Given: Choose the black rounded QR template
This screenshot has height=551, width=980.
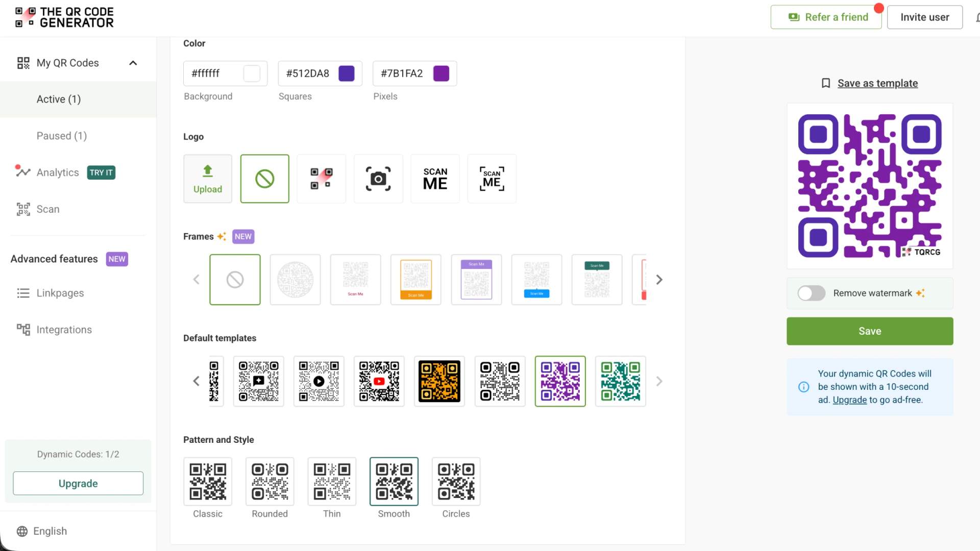Looking at the screenshot, I should pos(500,381).
